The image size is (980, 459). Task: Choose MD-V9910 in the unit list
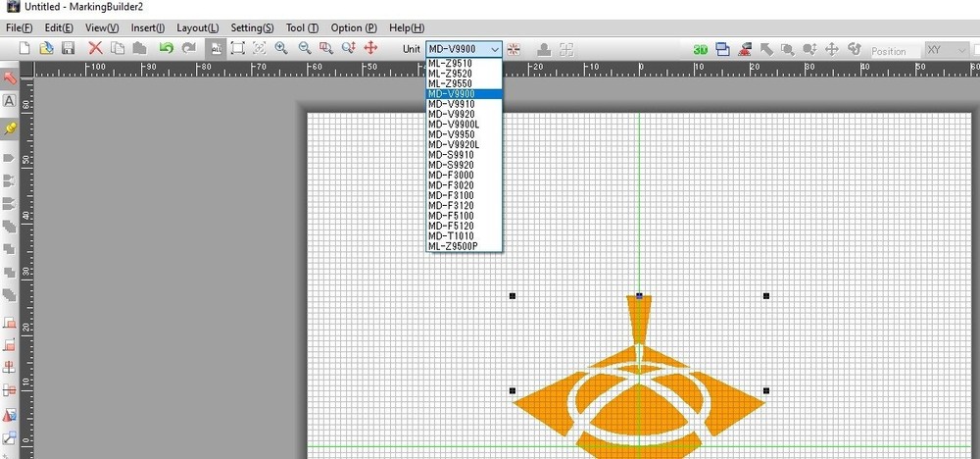point(464,104)
